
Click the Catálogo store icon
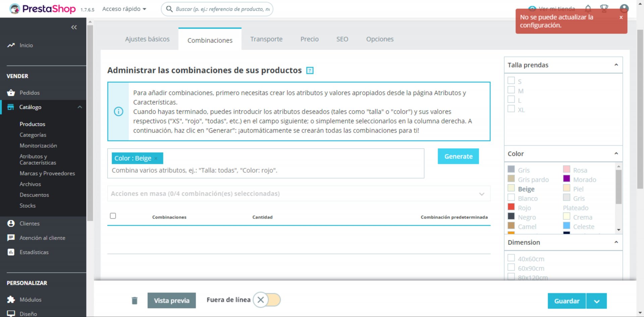11,107
